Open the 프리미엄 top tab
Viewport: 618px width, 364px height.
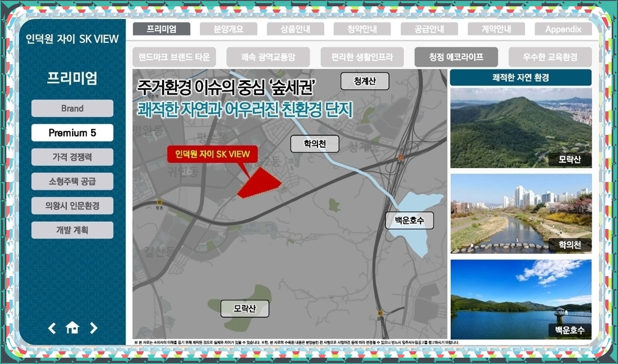(162, 29)
